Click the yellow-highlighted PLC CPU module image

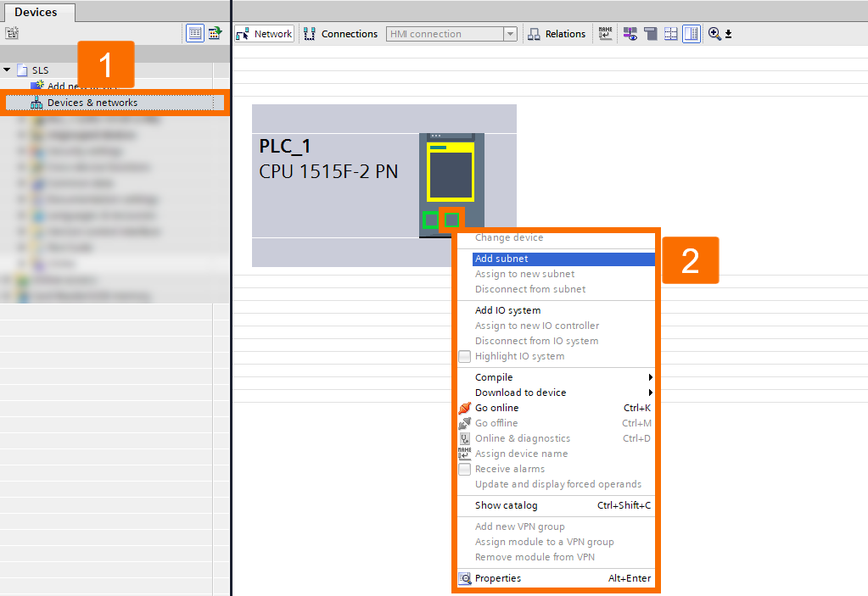pos(451,171)
